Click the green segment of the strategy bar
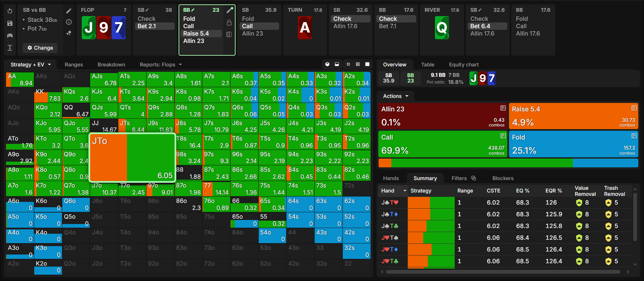 coord(482,163)
